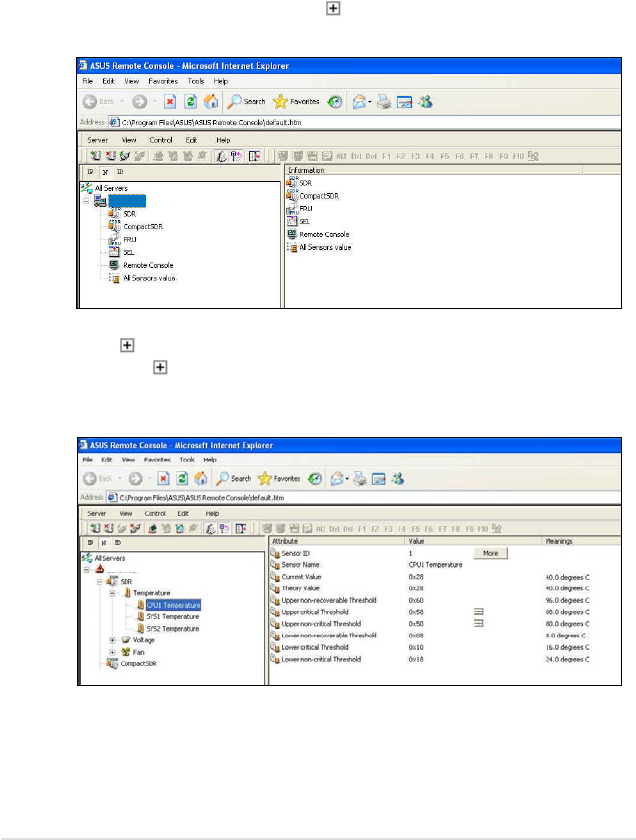Select Remote Console in upper window tree
This screenshot has width=636, height=840.
coord(148,265)
